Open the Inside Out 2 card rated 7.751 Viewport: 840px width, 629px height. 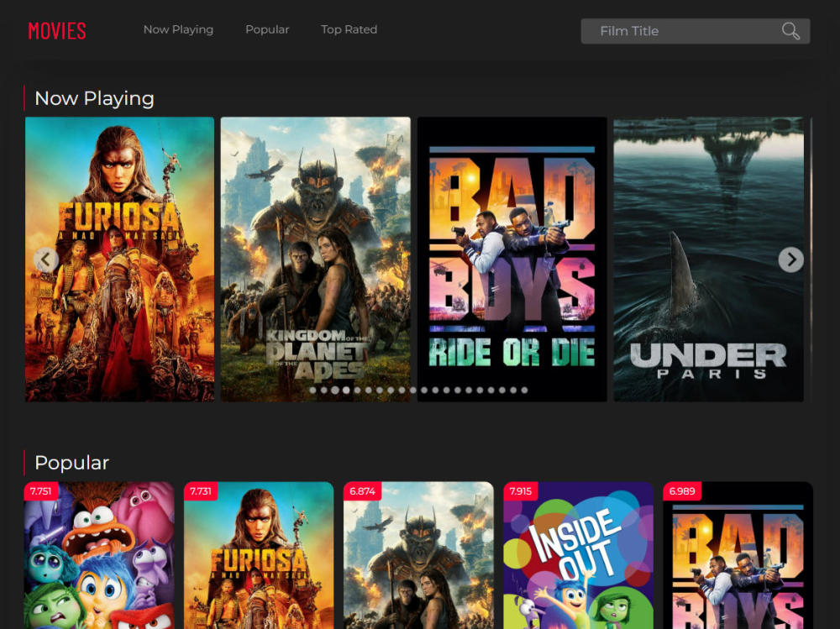tap(99, 556)
